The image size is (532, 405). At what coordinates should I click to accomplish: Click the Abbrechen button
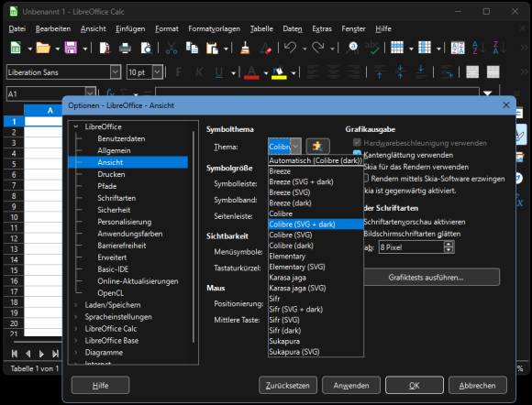(477, 385)
